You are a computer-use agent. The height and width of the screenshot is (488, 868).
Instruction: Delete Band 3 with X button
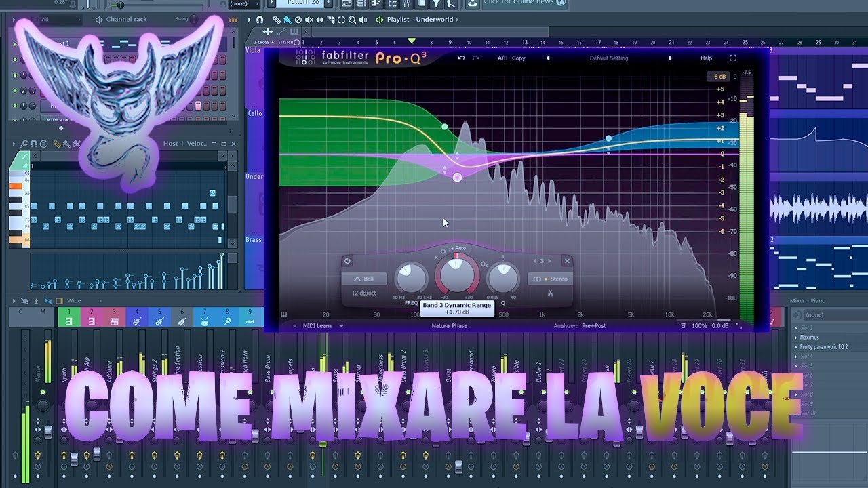click(567, 261)
